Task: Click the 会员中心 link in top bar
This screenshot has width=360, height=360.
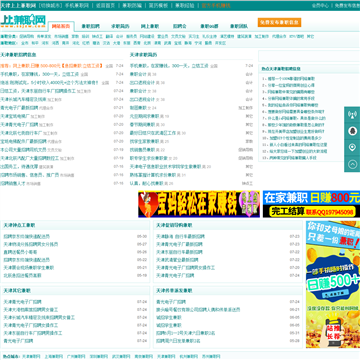Action: pyautogui.click(x=320, y=5)
